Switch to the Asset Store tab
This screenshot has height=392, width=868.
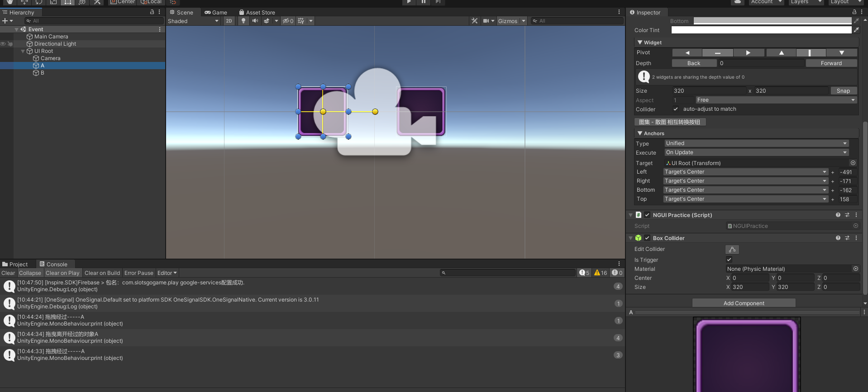point(257,12)
